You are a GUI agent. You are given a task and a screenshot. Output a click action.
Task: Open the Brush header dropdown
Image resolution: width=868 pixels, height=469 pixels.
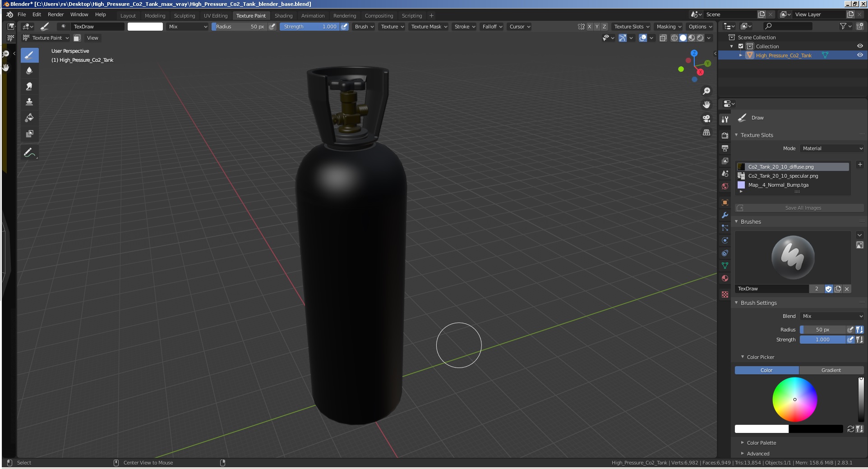[364, 27]
